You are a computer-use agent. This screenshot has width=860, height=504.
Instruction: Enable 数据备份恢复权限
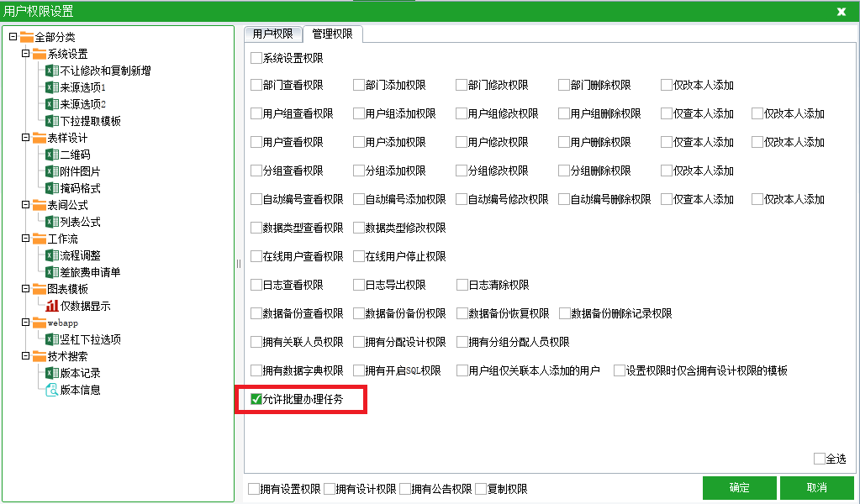click(462, 313)
